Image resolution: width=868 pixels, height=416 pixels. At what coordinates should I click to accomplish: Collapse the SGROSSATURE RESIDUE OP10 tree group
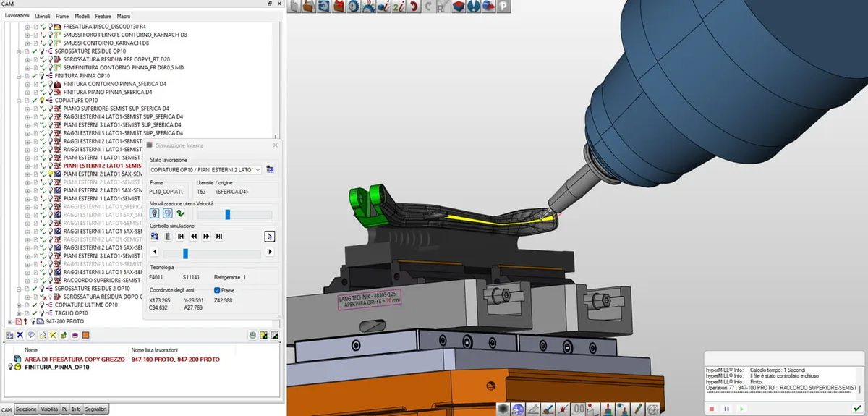[19, 51]
